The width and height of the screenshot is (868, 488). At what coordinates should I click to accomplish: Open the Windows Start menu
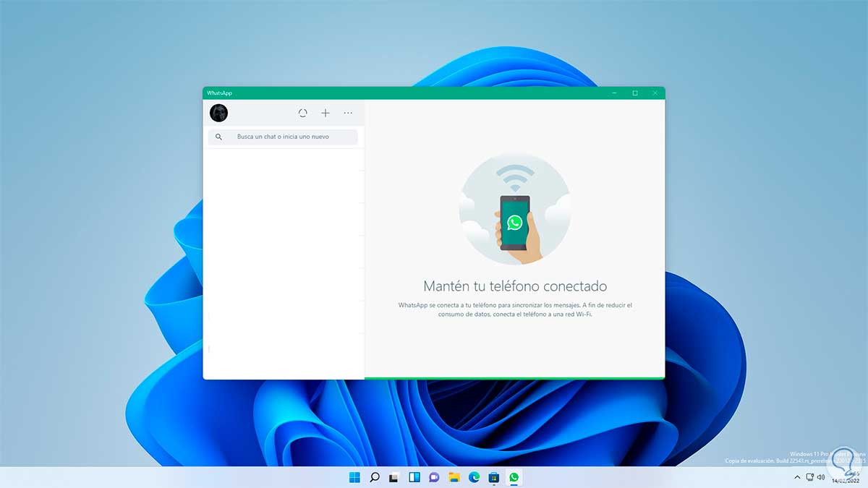point(355,477)
